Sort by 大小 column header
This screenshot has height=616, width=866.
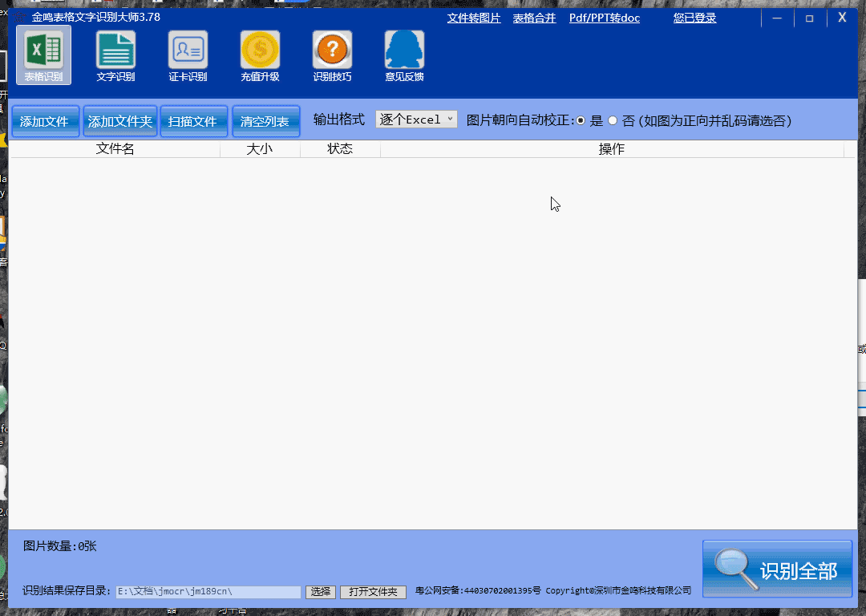tap(260, 149)
